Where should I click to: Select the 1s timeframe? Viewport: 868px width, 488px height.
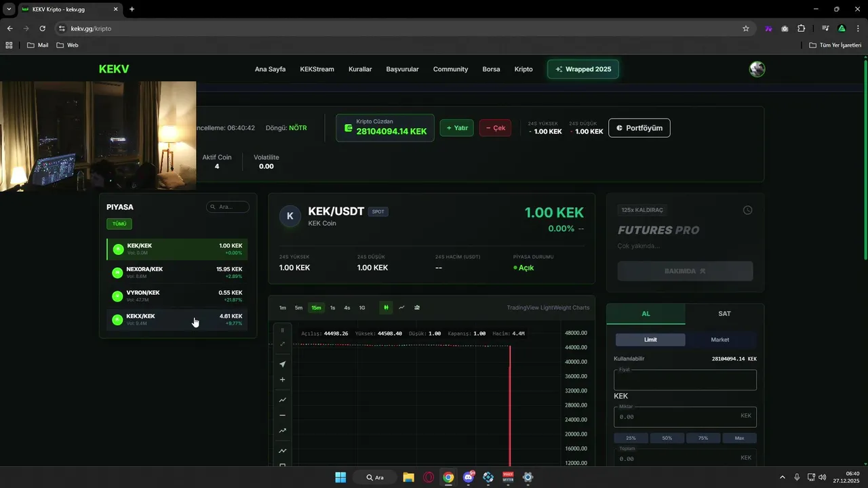tap(332, 308)
